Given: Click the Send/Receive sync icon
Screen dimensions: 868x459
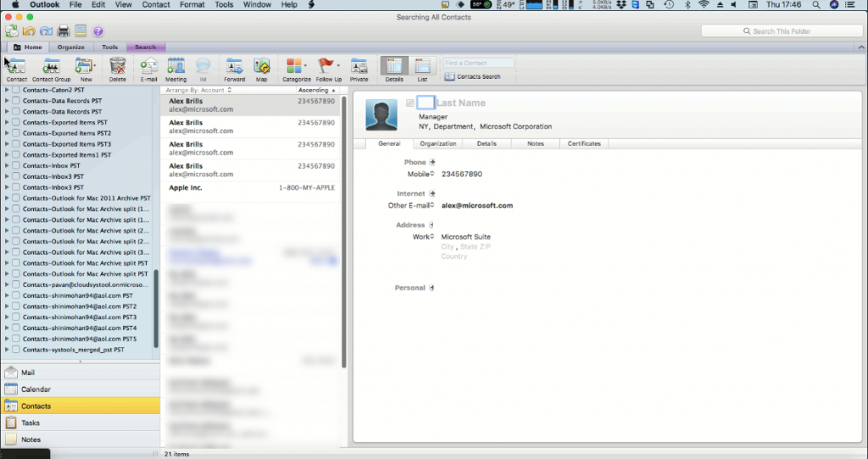Looking at the screenshot, I should [x=12, y=31].
